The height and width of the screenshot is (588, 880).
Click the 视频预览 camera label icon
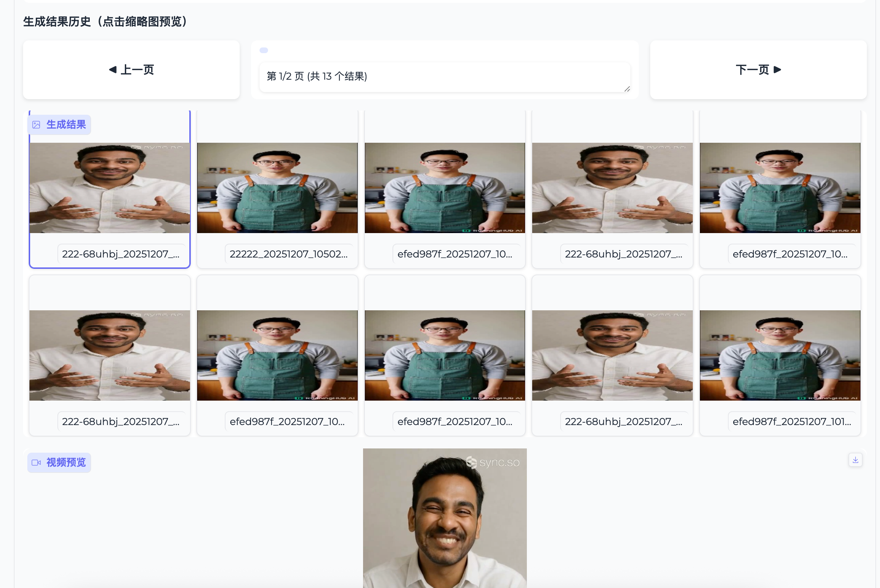click(37, 462)
